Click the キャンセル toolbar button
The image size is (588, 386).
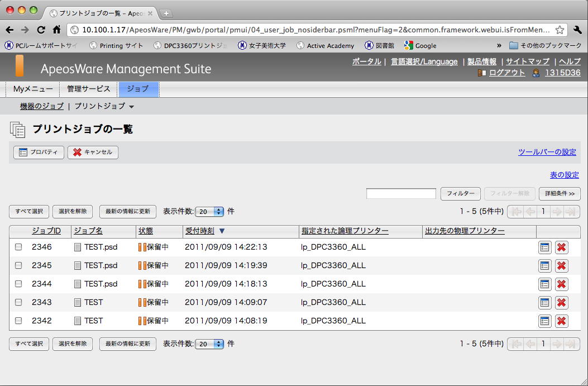coord(93,152)
